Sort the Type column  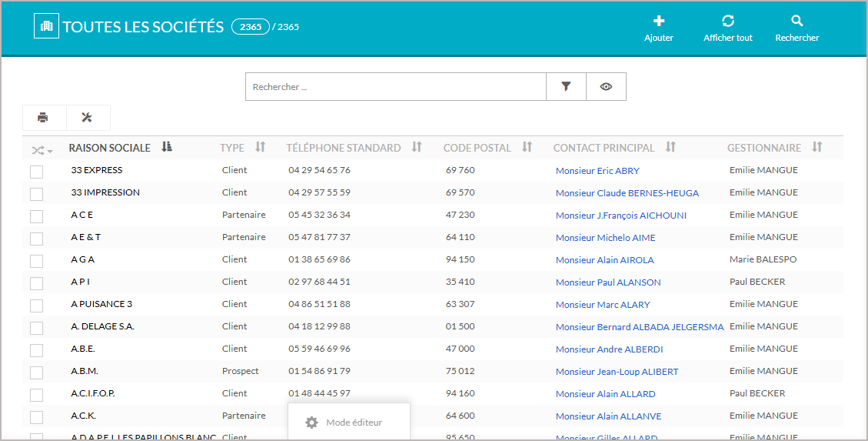260,147
